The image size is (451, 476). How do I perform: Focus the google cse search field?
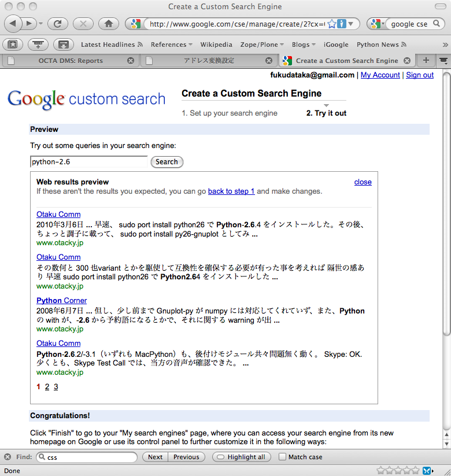click(409, 24)
